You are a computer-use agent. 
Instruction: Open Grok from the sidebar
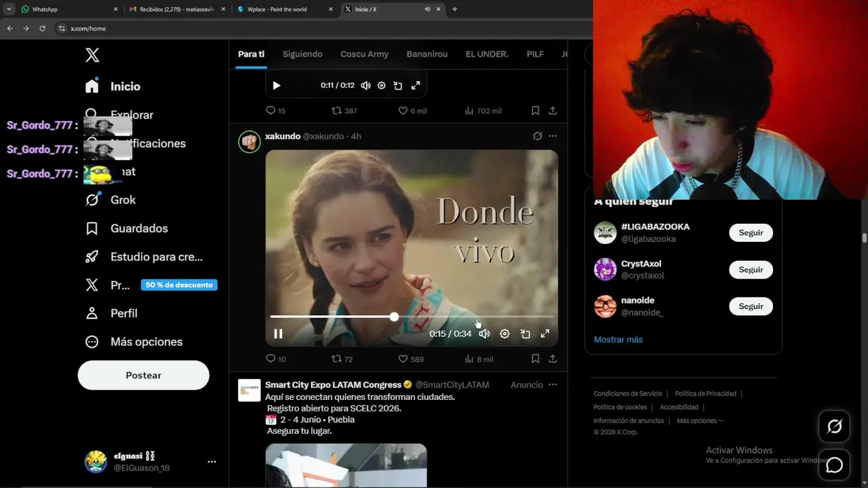click(110, 200)
